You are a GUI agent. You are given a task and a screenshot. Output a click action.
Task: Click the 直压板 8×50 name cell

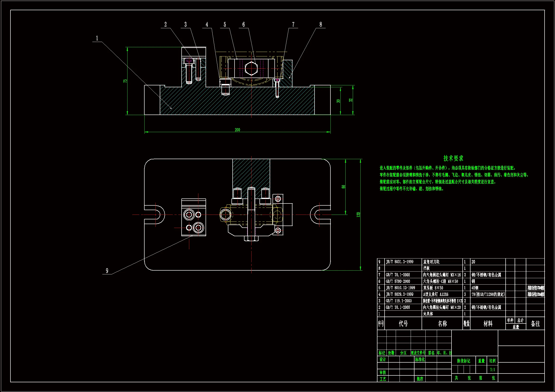433,288
